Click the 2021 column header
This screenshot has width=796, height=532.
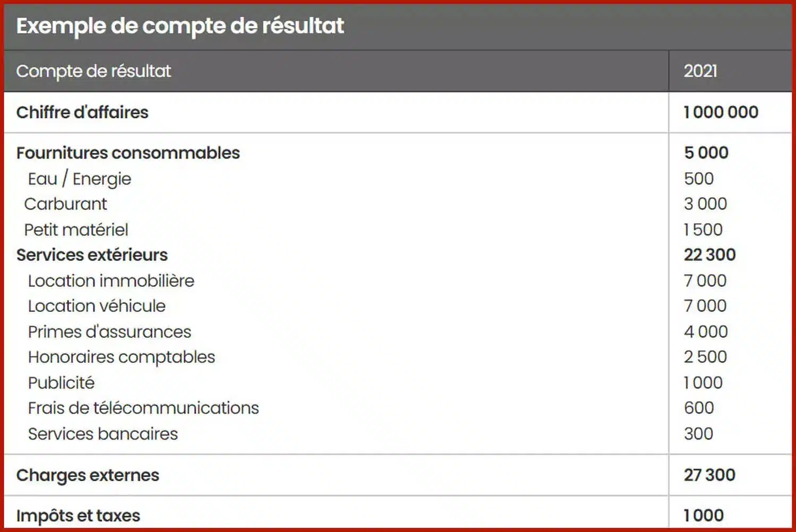[x=700, y=71]
